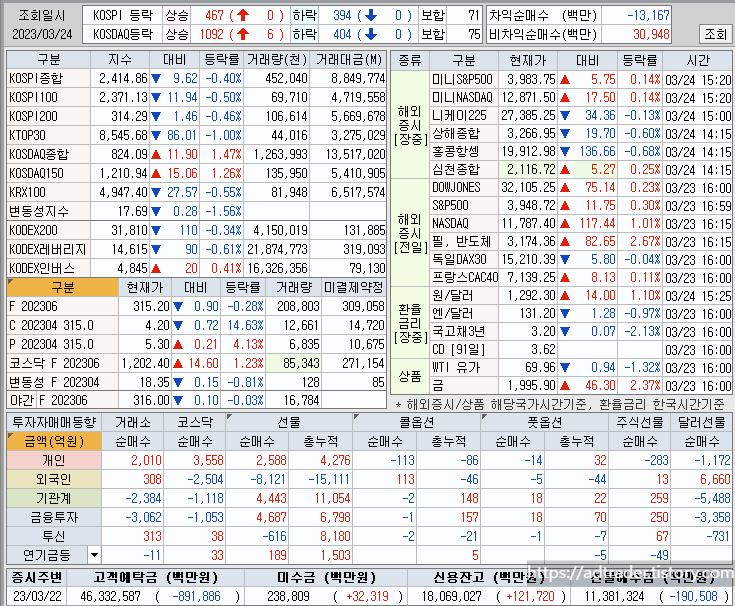Click the 투신 investor row label
This screenshot has height=606, width=735.
54,536
